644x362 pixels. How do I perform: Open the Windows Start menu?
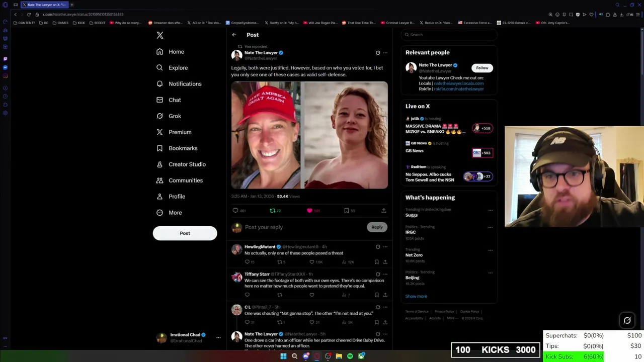point(283,356)
